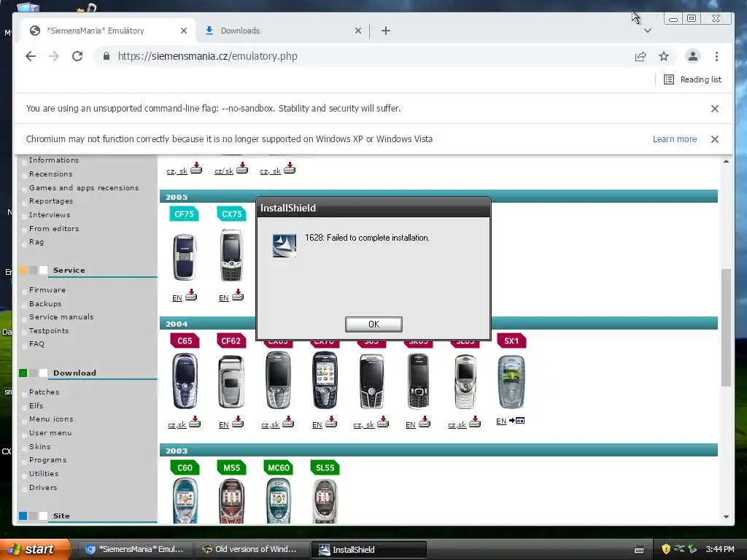Select the CF75 model label
This screenshot has height=560, width=747.
(184, 214)
